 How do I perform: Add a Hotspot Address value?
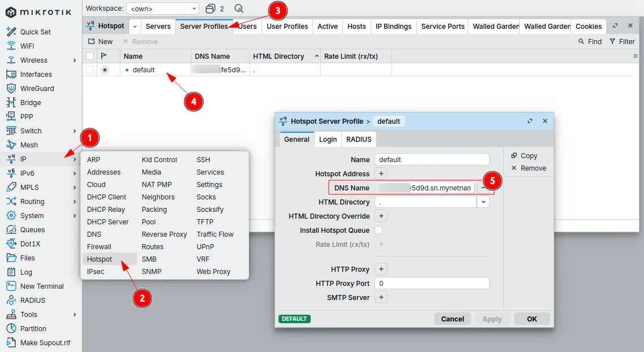381,173
